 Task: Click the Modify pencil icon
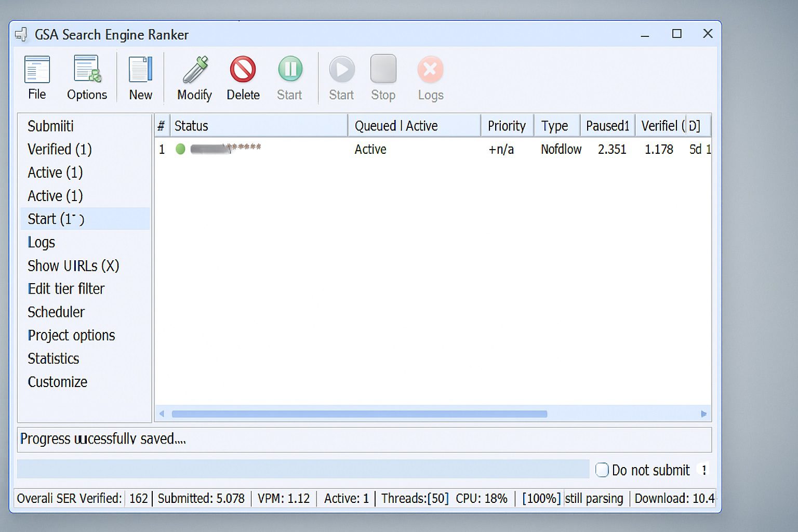(x=195, y=70)
